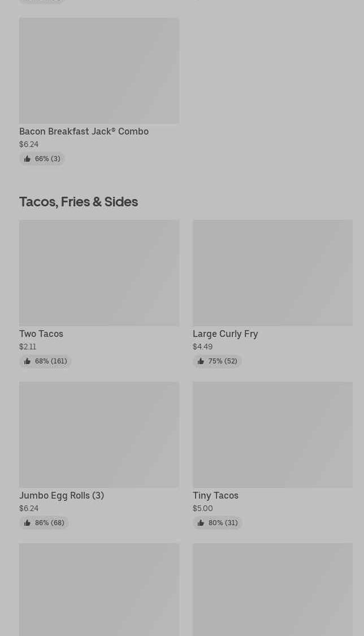Open the Tiny Tacos title link
The width and height of the screenshot is (364, 636).
[215, 495]
